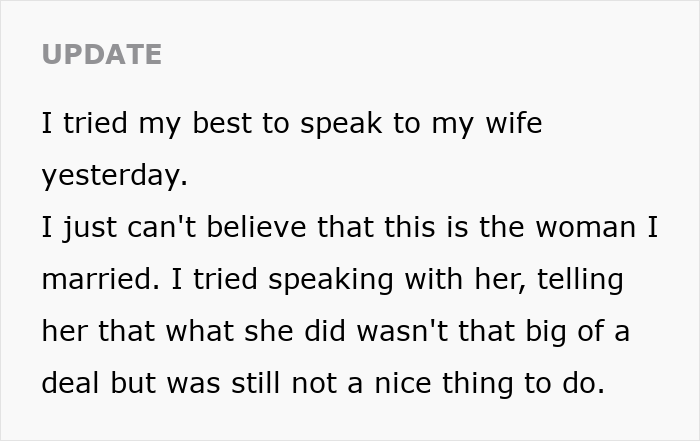The height and width of the screenshot is (441, 700).
Task: Place cursor on the word "telling"
Action: click(x=580, y=279)
